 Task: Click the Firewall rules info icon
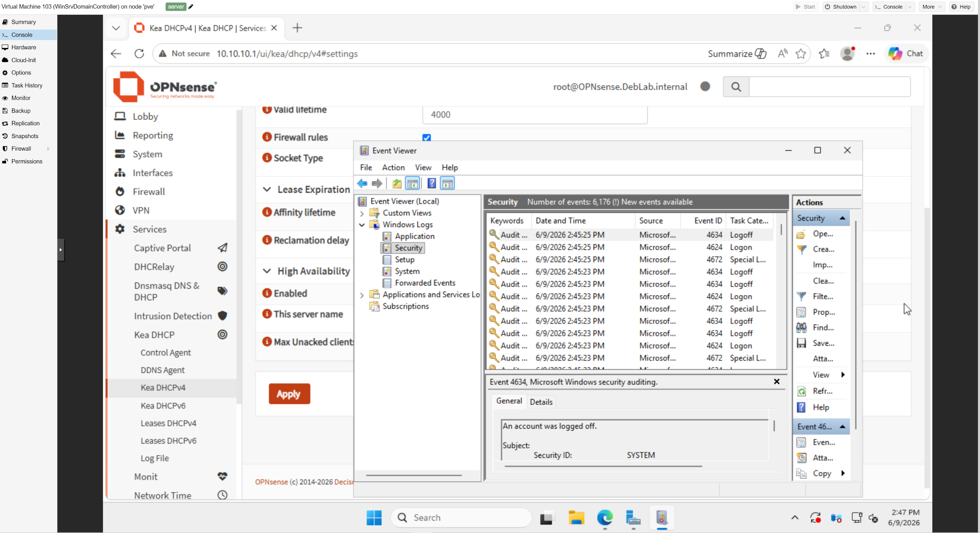pyautogui.click(x=267, y=137)
